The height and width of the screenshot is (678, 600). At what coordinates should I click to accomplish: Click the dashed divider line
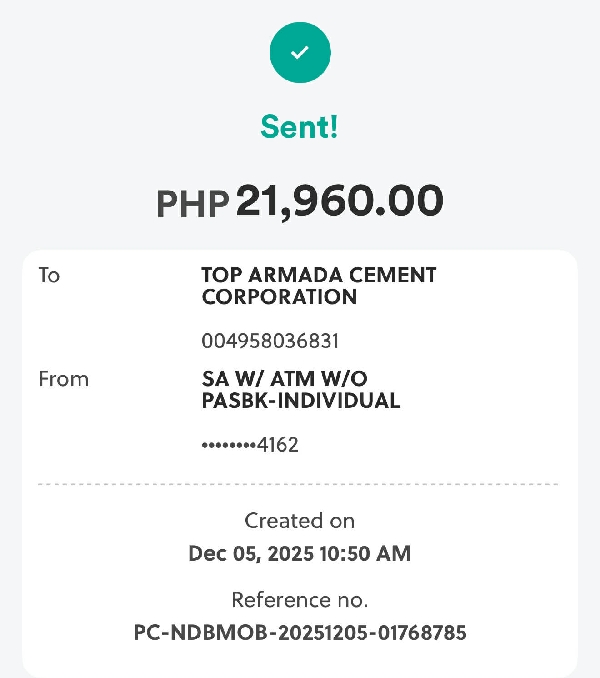[299, 485]
